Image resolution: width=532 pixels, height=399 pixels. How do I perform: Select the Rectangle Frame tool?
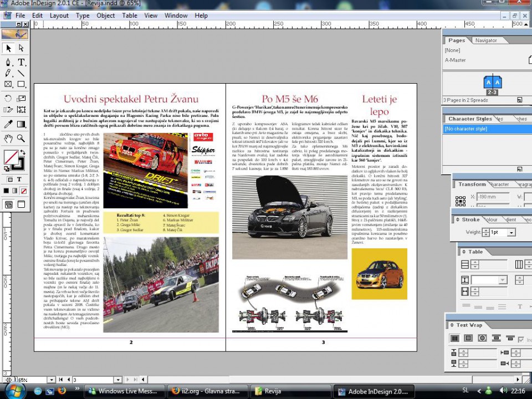point(8,84)
